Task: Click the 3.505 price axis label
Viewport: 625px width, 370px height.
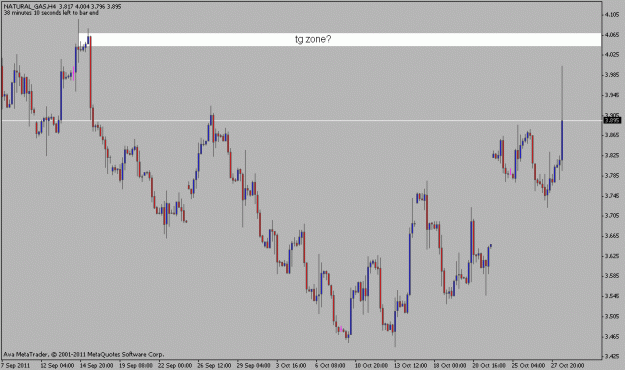Action: pos(612,316)
